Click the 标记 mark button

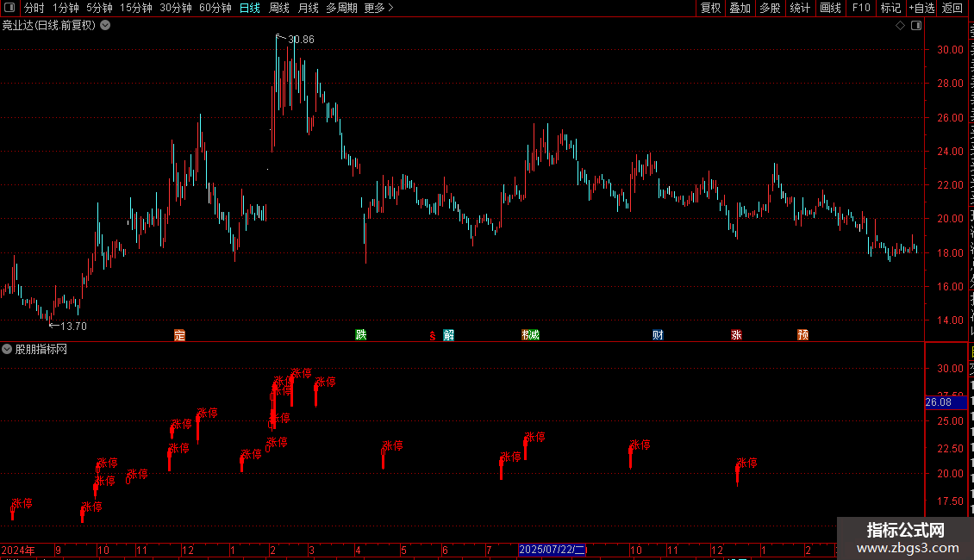coord(890,8)
